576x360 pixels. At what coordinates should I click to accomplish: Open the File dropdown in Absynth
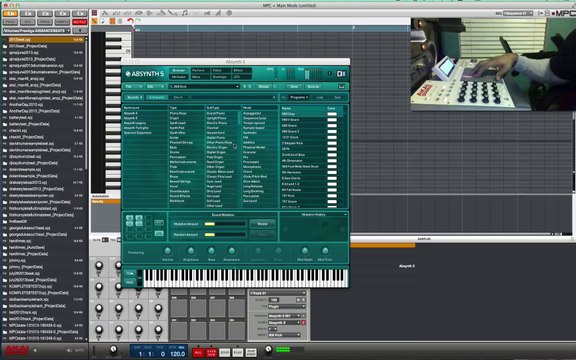click(134, 86)
